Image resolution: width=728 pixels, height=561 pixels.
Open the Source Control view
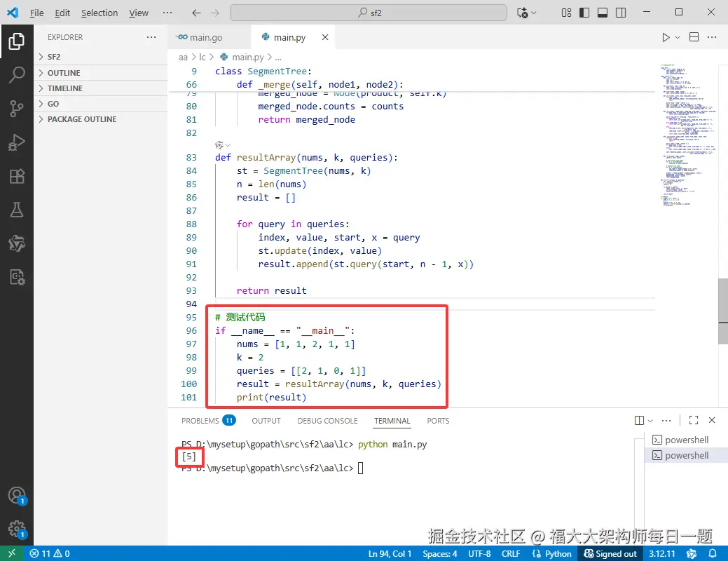coord(17,108)
